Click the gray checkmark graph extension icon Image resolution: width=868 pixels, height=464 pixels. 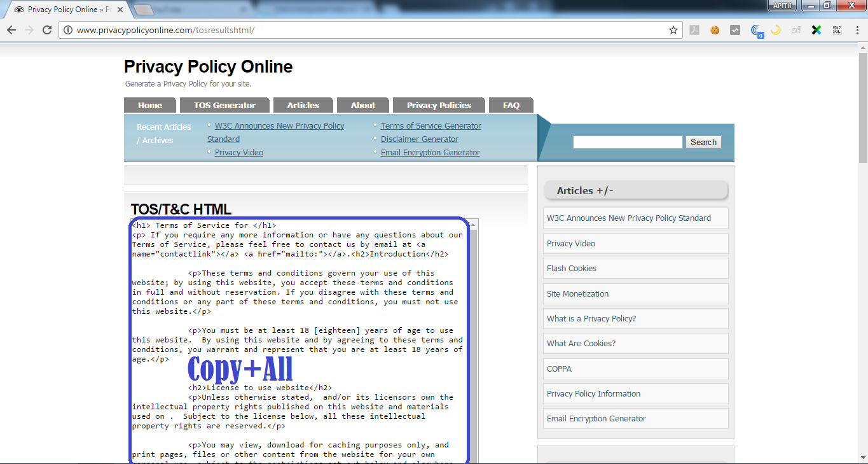[x=735, y=30]
